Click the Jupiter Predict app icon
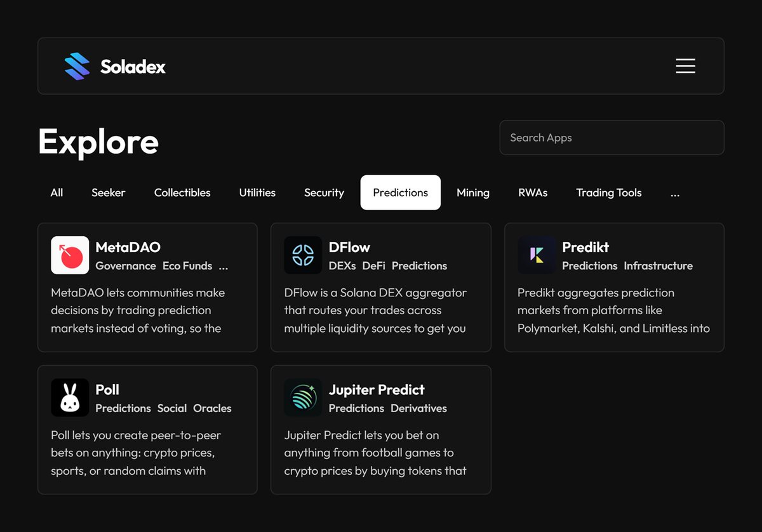The height and width of the screenshot is (532, 762). (303, 397)
